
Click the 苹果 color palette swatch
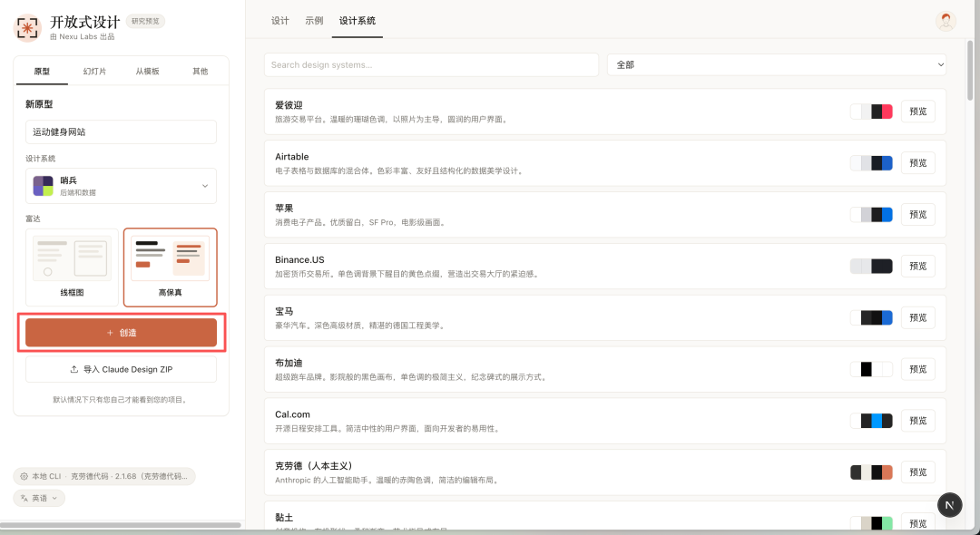tap(871, 215)
